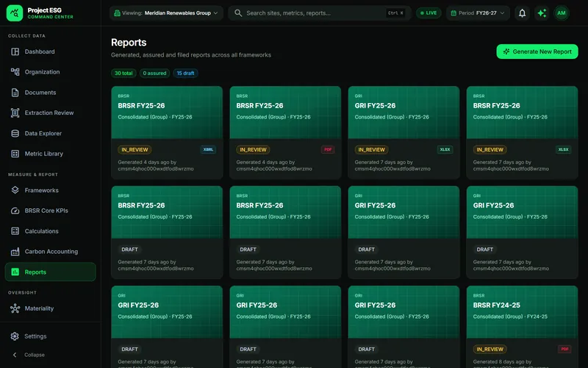Click the search magnifier icon
The width and height of the screenshot is (588, 368).
(x=237, y=13)
